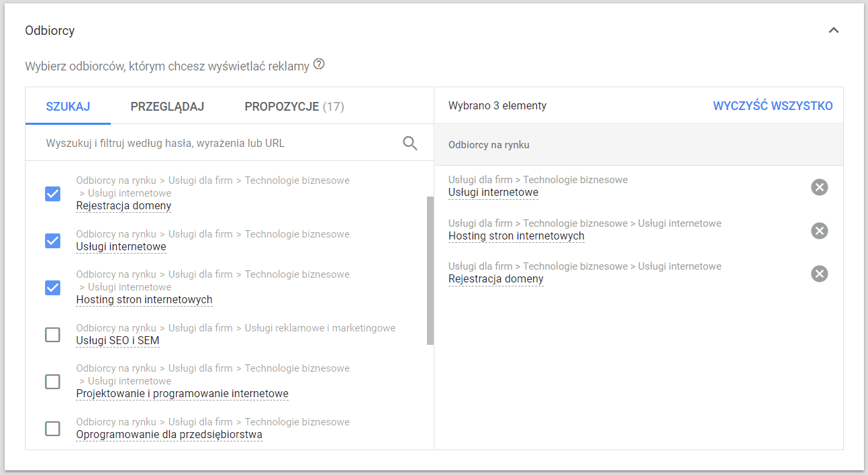Open the Propozycje (17) tab
This screenshot has width=868, height=475.
[x=294, y=107]
